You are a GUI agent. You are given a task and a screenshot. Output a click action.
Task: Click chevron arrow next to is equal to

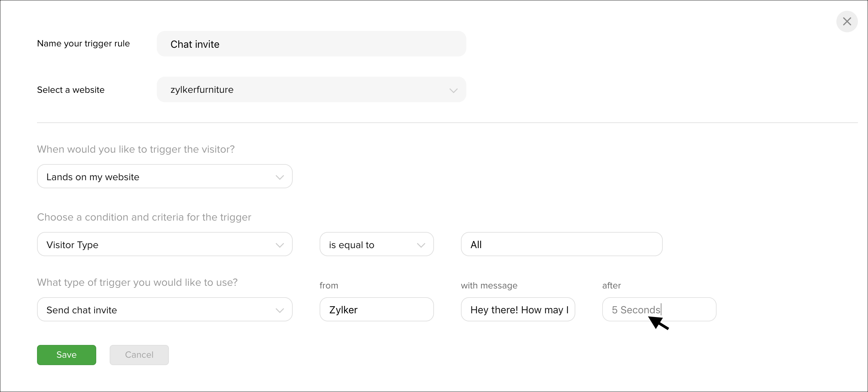point(421,245)
